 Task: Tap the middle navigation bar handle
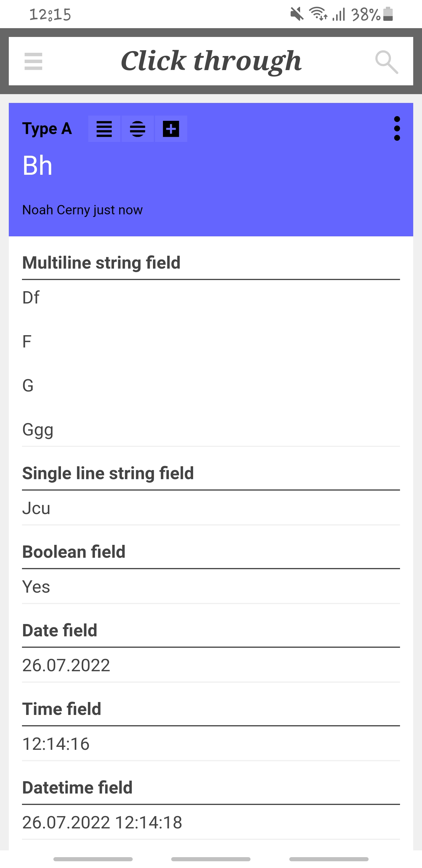211,859
